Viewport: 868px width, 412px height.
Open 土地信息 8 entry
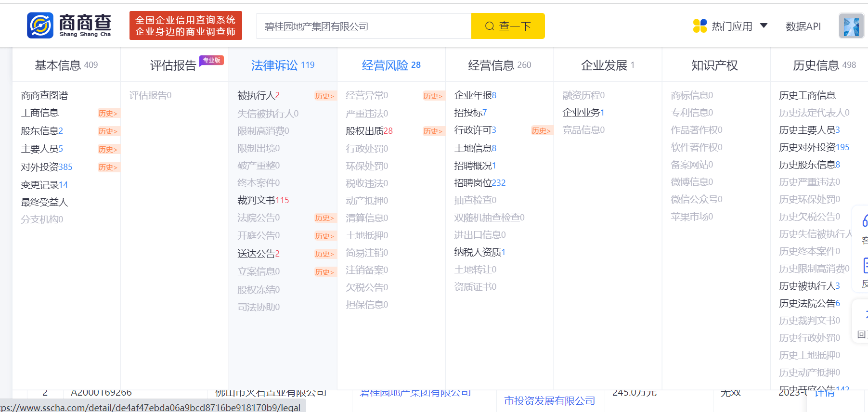475,148
